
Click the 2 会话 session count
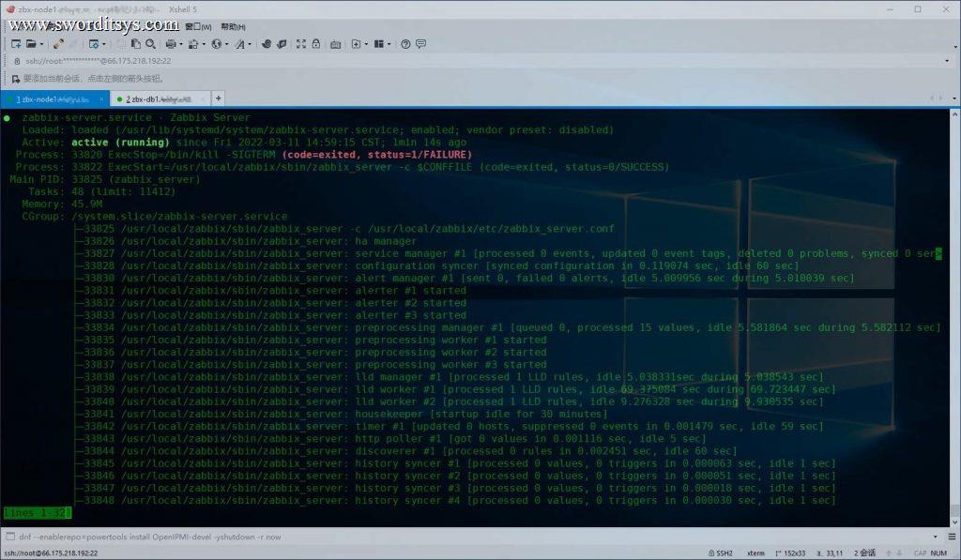pos(864,553)
